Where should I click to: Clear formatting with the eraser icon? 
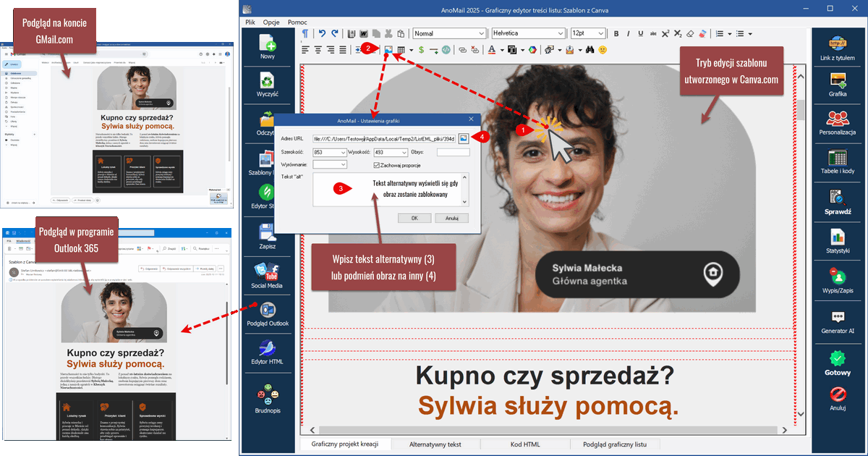(690, 33)
